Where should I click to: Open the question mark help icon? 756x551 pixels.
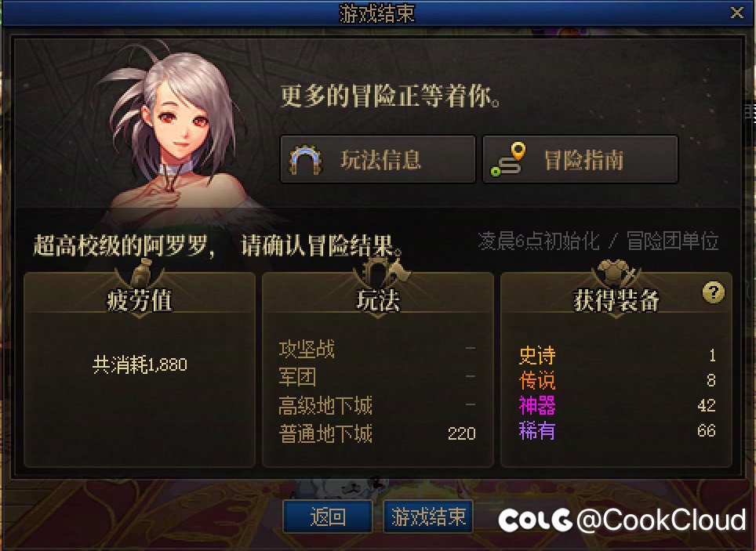point(714,292)
